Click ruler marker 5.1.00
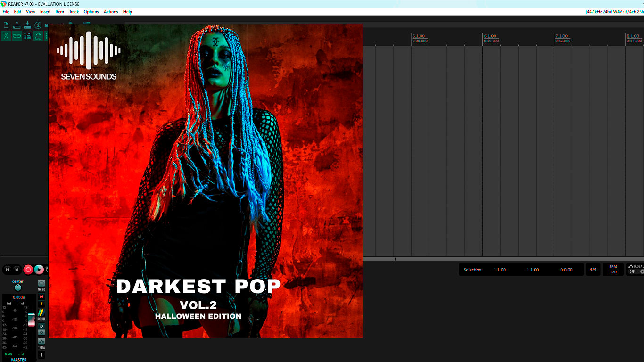644x362 pixels. (418, 36)
